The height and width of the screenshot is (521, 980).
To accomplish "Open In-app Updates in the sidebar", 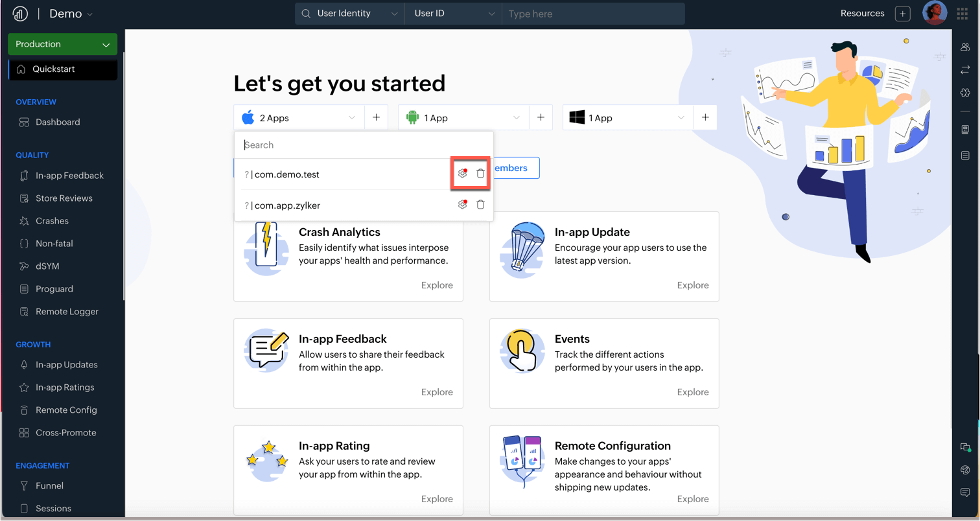I will (x=66, y=365).
